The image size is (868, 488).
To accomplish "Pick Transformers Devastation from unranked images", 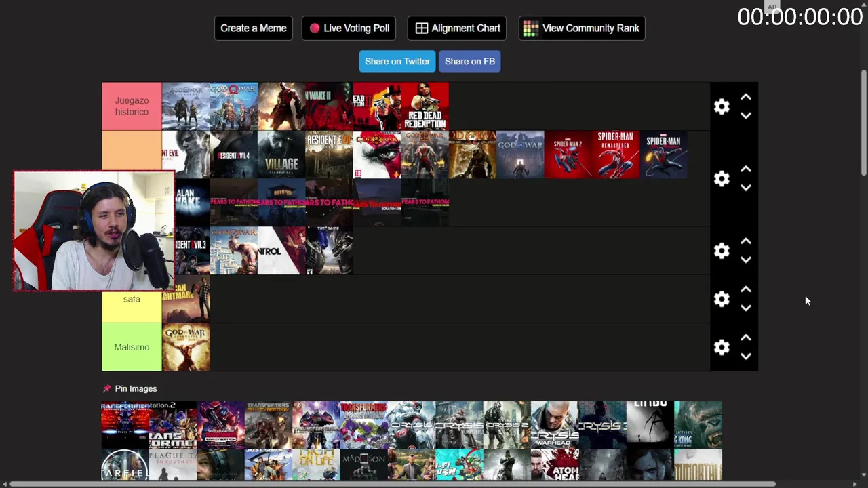I will point(363,425).
